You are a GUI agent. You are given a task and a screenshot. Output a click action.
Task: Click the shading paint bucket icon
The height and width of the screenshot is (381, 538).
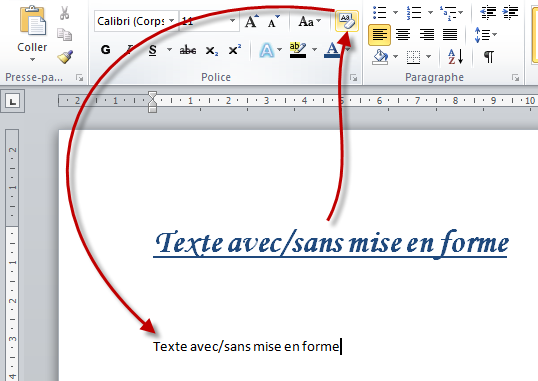(x=380, y=57)
